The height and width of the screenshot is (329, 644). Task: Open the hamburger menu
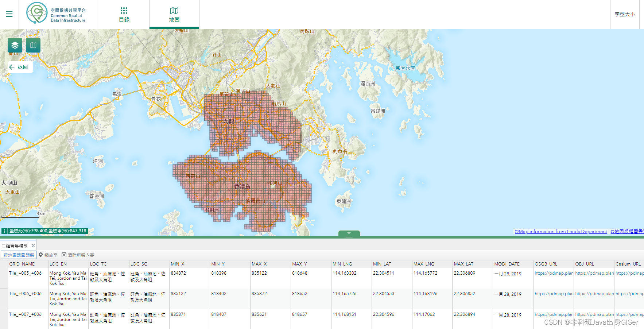tap(9, 14)
